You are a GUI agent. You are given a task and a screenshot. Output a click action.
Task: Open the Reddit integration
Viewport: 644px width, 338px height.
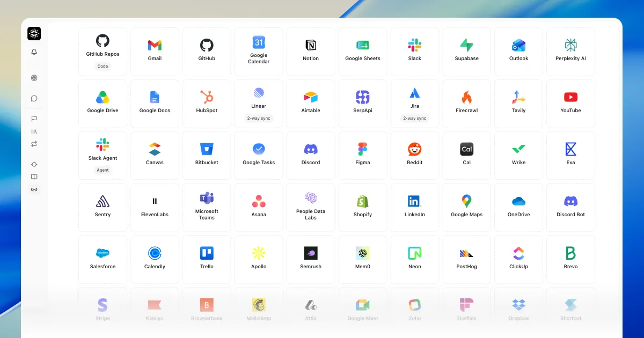pyautogui.click(x=415, y=156)
